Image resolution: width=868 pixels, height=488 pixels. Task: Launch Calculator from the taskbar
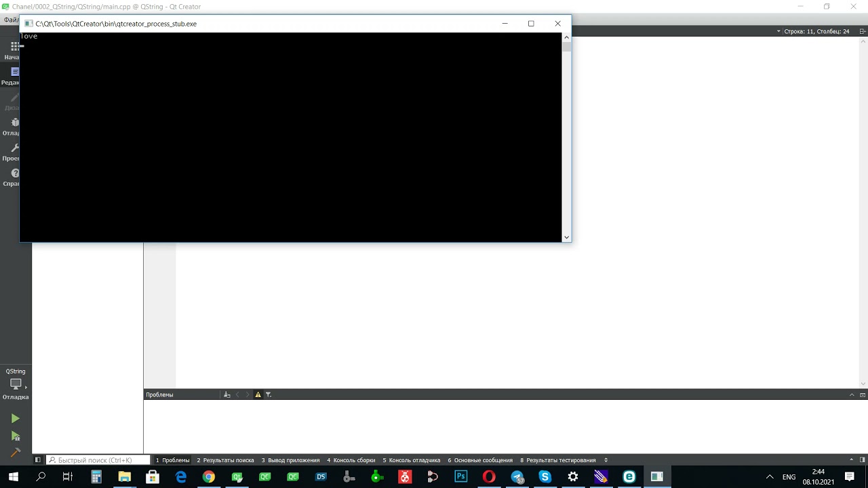click(x=96, y=477)
